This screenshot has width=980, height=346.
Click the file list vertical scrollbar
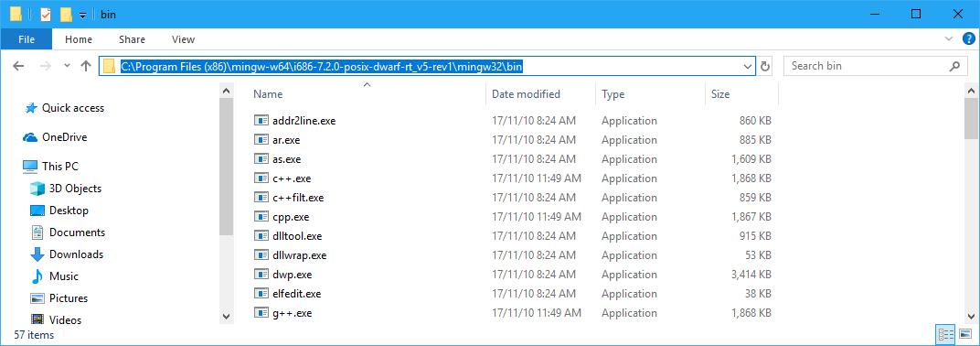(x=971, y=205)
